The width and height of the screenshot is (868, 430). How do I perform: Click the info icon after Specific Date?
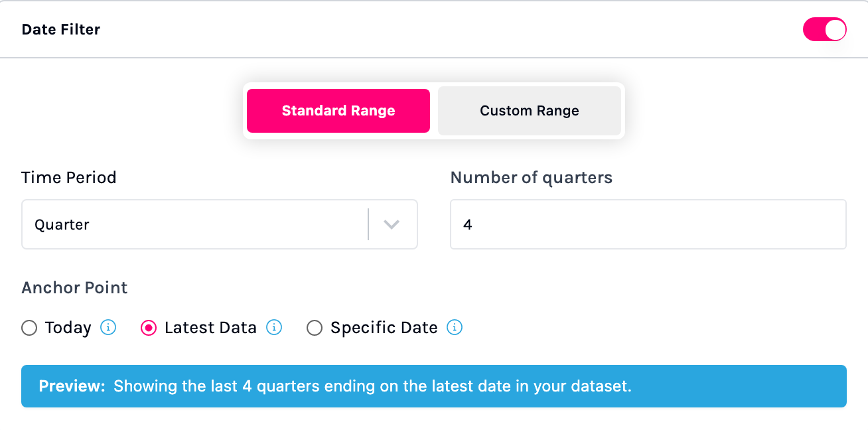tap(455, 327)
